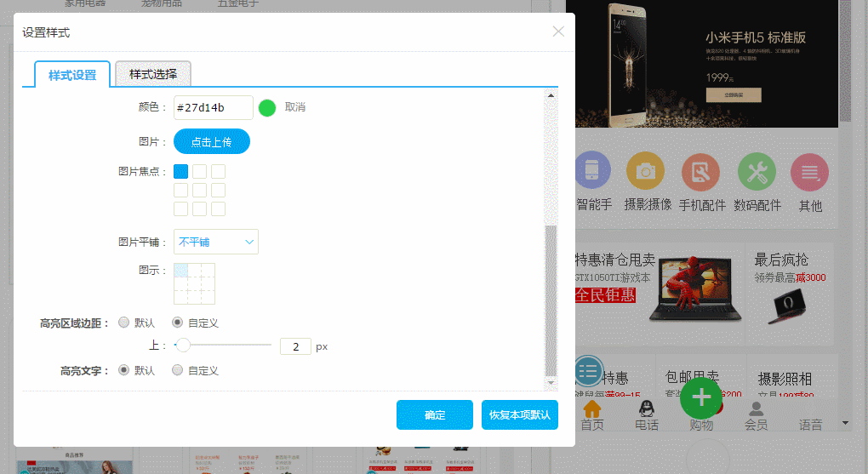Choose 自定义 for 高亮文字
Screen dimensions: 868x474
[x=178, y=370]
